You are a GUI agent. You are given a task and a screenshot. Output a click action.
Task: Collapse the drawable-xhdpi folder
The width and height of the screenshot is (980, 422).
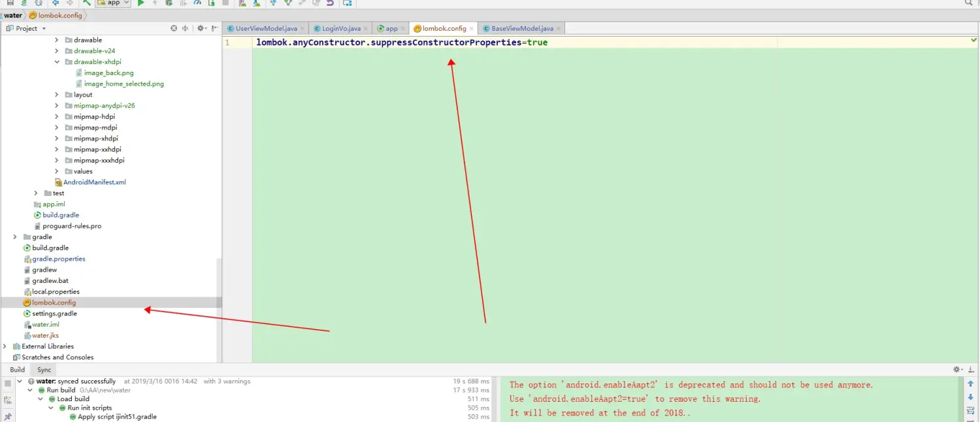57,62
